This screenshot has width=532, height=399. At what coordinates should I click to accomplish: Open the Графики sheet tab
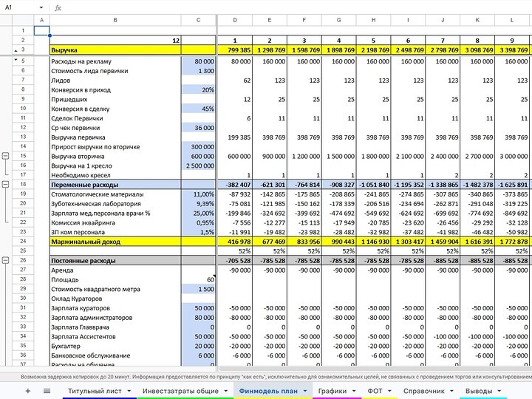pos(332,391)
